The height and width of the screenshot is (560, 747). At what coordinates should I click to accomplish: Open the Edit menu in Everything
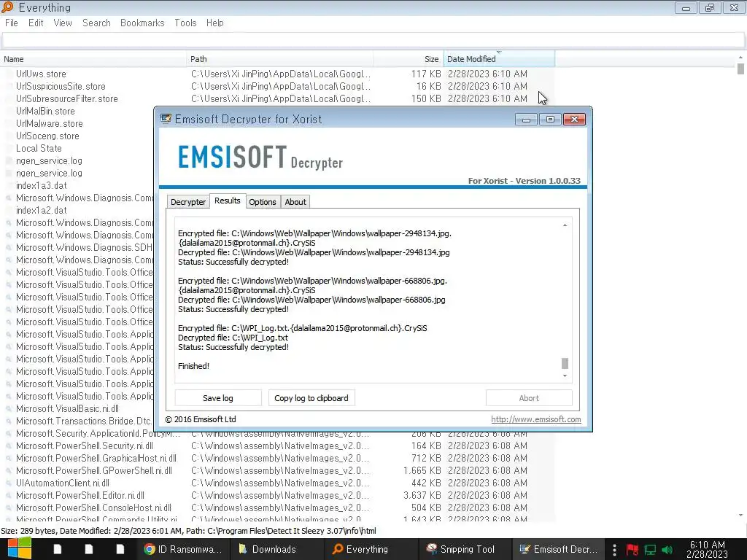pos(36,23)
